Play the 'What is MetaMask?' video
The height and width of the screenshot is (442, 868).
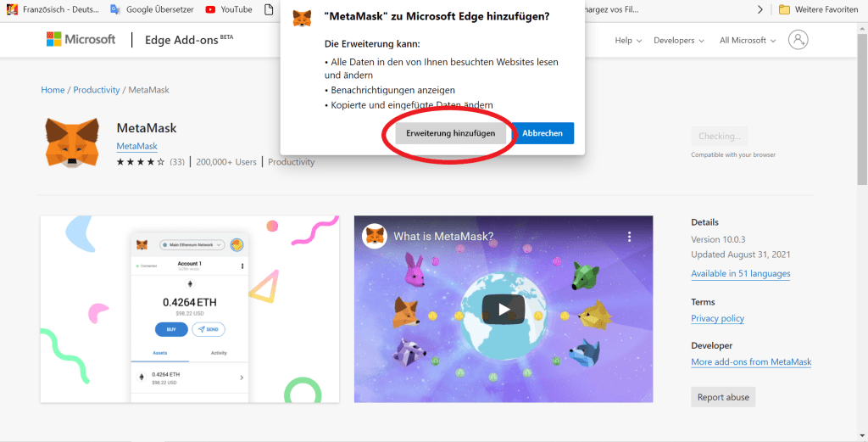pos(504,309)
